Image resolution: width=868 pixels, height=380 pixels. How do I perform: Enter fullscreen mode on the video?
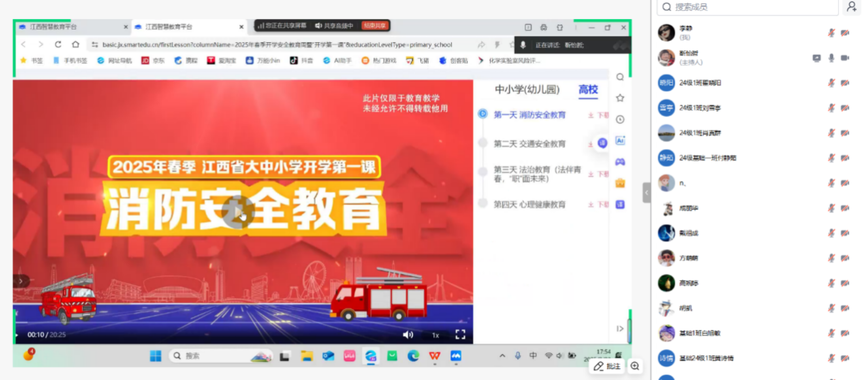pyautogui.click(x=460, y=334)
